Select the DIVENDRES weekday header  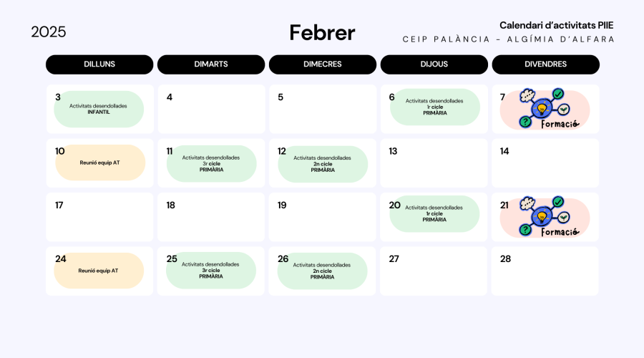(545, 64)
